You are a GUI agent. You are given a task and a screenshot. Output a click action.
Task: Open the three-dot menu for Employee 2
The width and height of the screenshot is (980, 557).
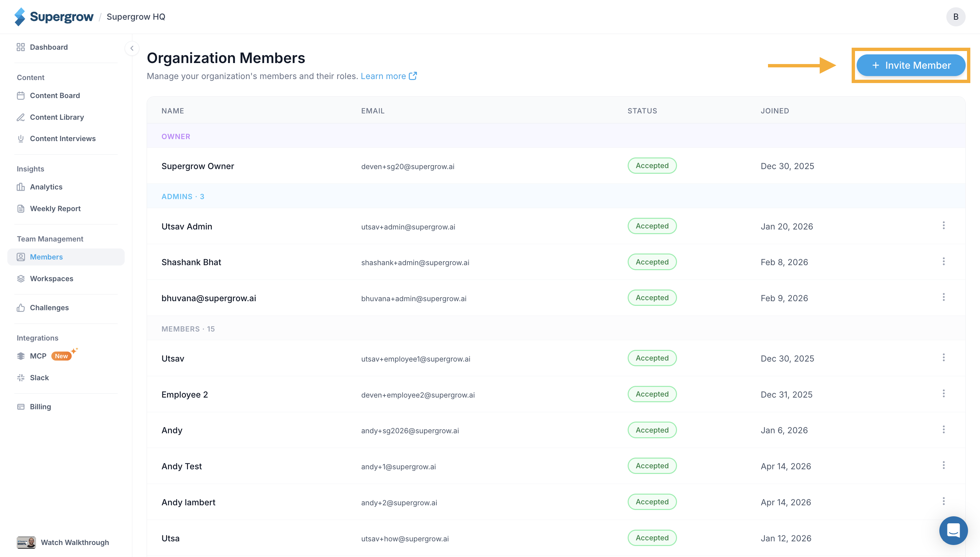944,394
